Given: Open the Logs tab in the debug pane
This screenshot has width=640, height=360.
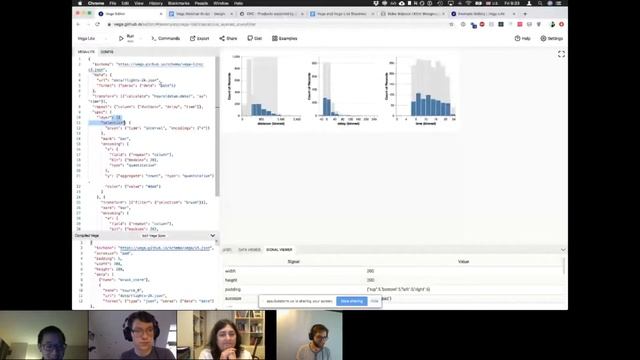Looking at the screenshot, I should pos(227,249).
